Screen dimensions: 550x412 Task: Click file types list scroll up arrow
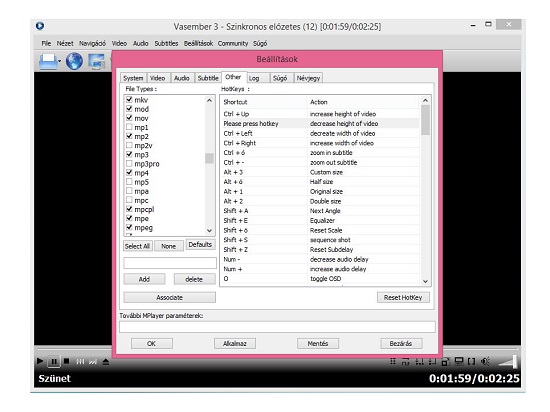pos(209,100)
